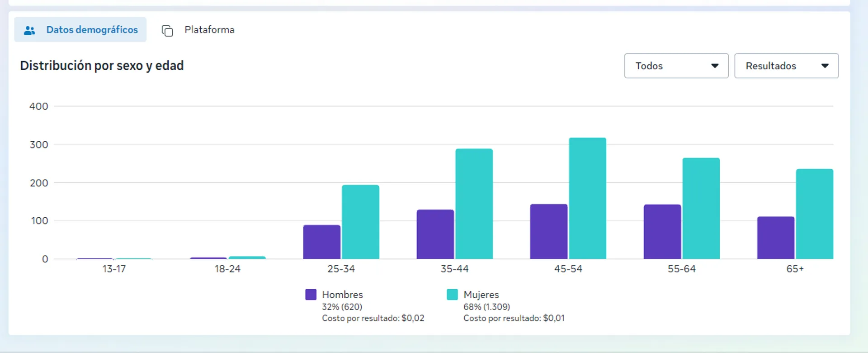Select the Hombres bar for 35-44
The height and width of the screenshot is (353, 868).
tap(435, 234)
